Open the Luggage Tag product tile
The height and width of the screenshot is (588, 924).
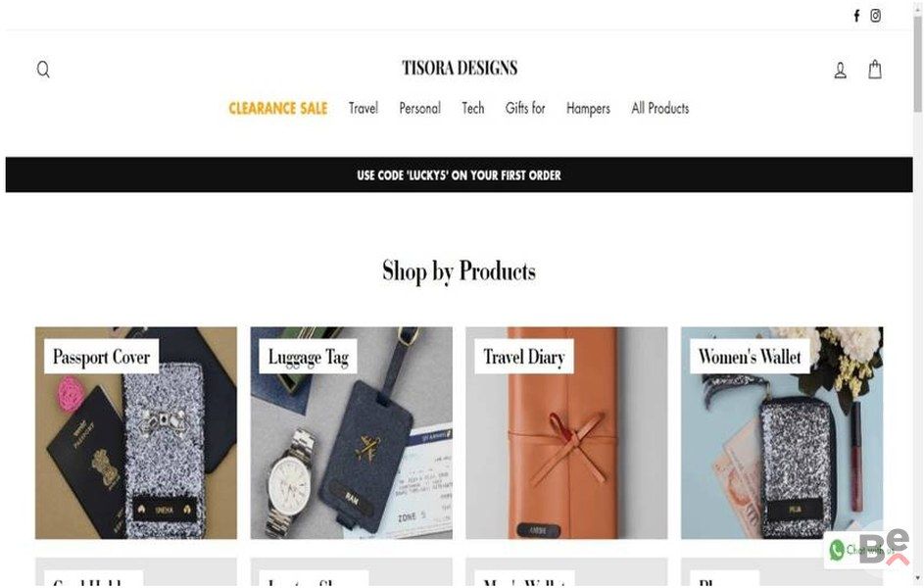(351, 433)
